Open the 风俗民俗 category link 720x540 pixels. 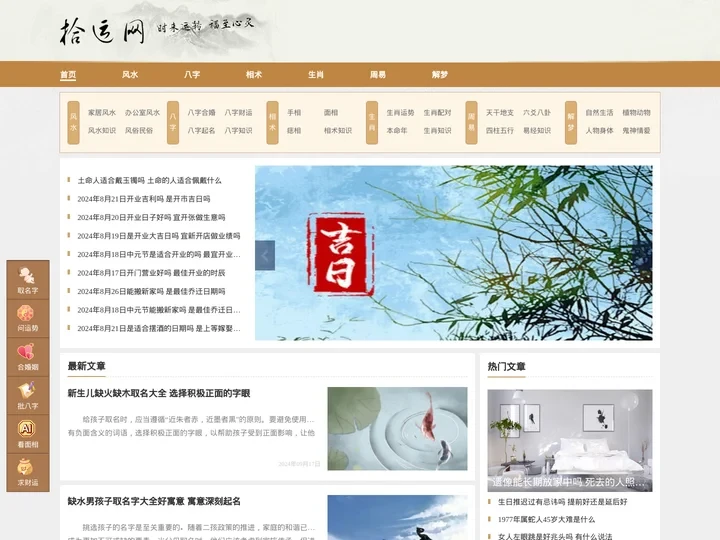[139, 130]
